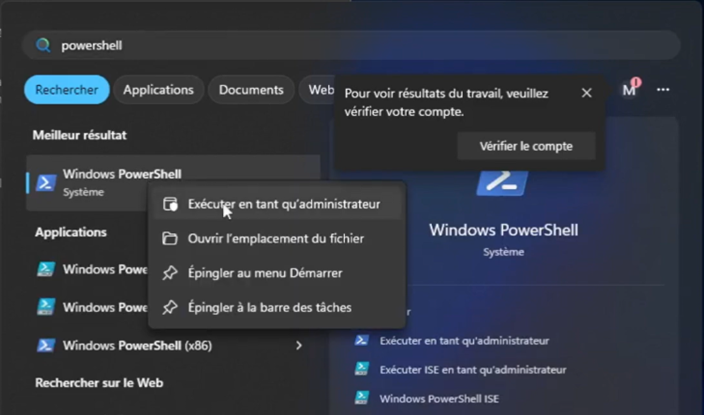This screenshot has height=415, width=704.
Task: Click Exécuter ISE en tant qu'administrateur in details pane
Action: point(470,369)
